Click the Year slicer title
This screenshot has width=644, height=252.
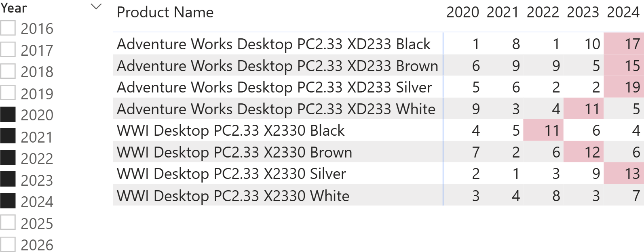14,8
